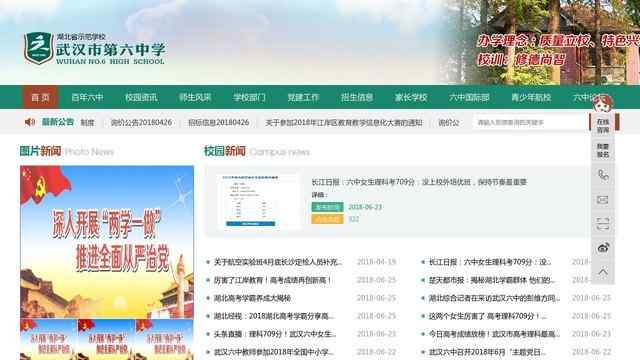Open the 招生信息 menu item
Viewport: 640px width, 360px height.
click(x=357, y=97)
